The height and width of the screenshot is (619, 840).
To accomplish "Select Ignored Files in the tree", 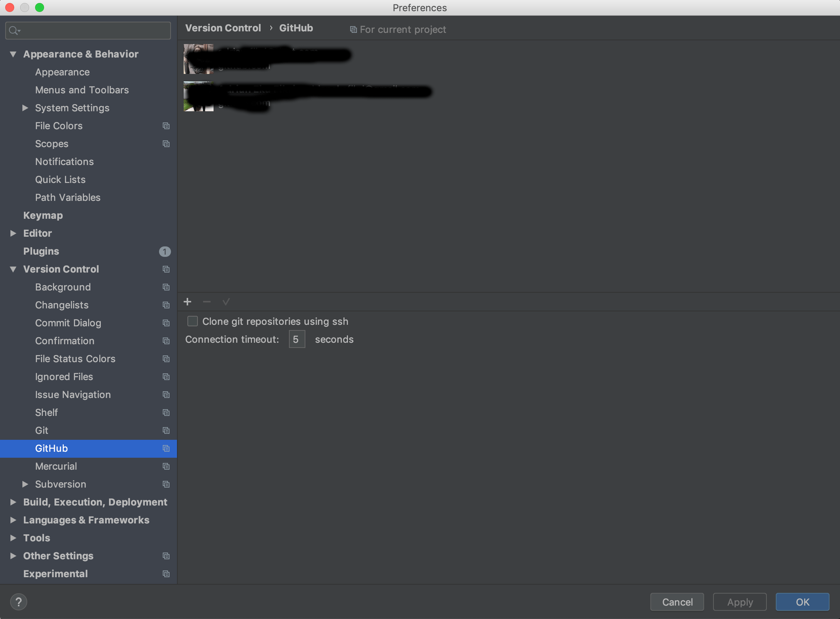I will point(64,377).
